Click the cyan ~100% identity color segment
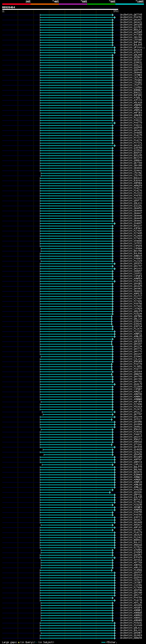The height and width of the screenshot is (644, 146). 130,4
